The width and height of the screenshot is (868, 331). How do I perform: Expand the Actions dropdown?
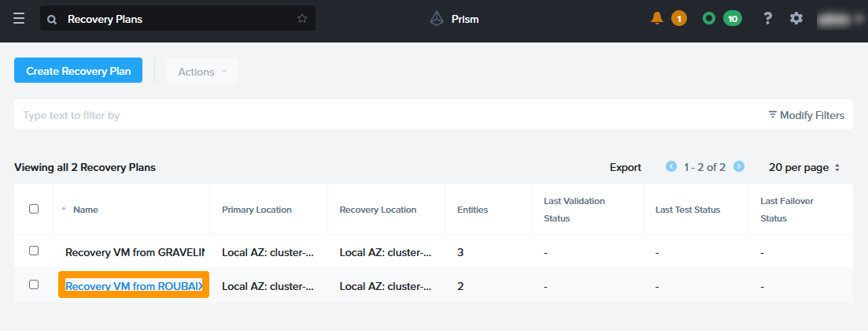point(202,71)
